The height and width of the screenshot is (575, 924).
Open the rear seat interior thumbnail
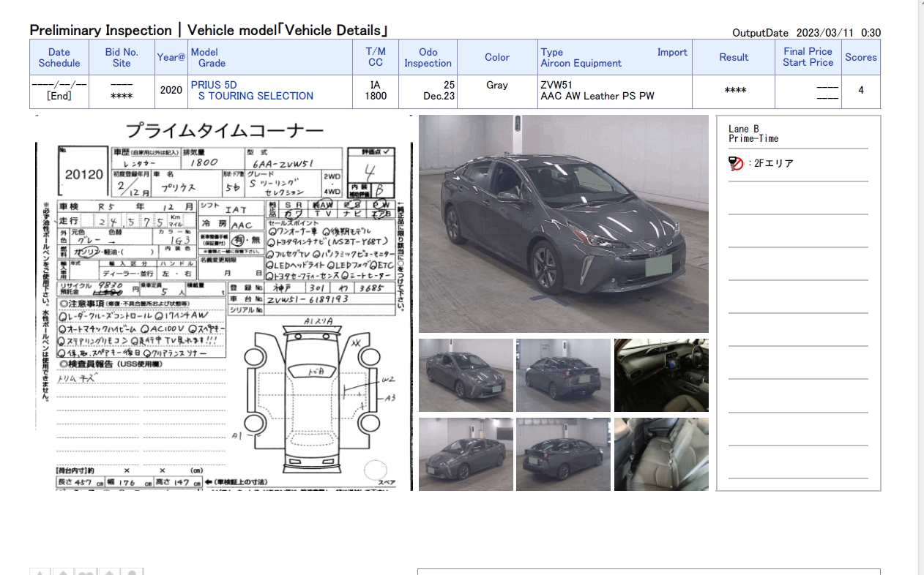(661, 454)
